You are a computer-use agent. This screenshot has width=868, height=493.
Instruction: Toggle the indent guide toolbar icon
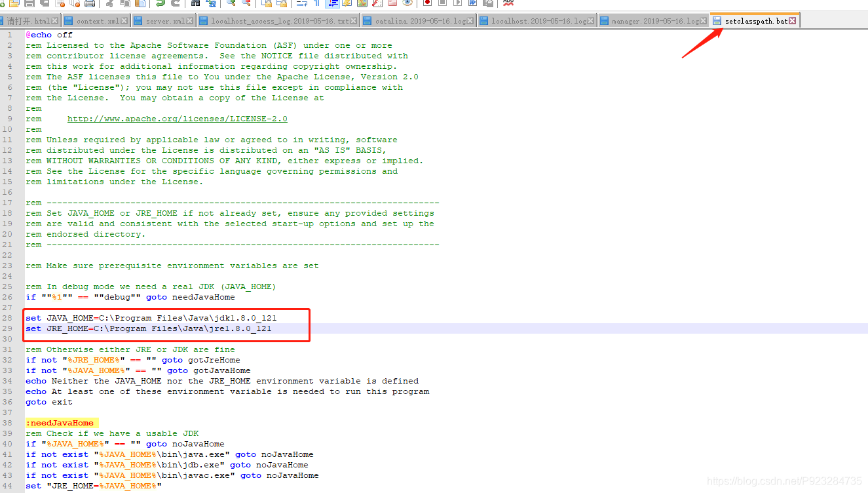333,3
